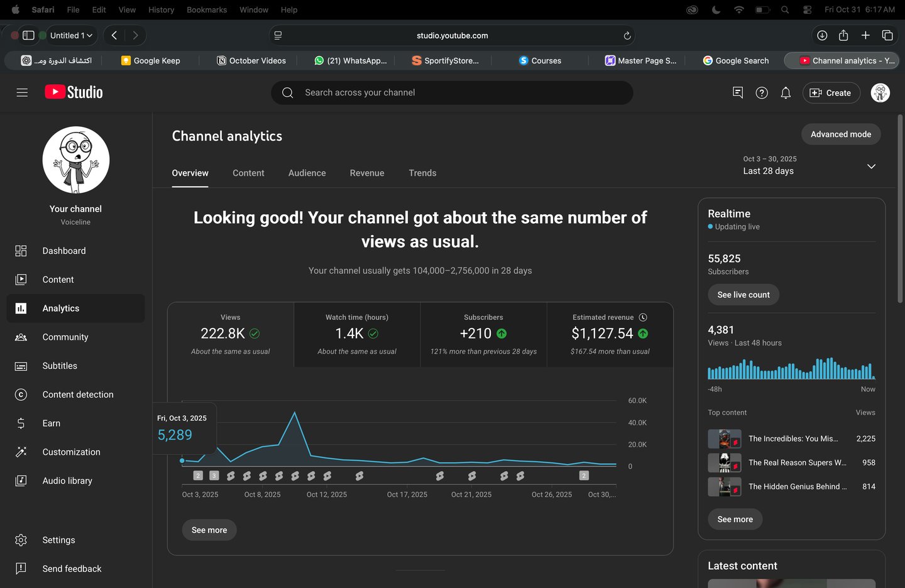This screenshot has height=588, width=905.
Task: Select the Overview analytics tab
Action: pos(190,173)
